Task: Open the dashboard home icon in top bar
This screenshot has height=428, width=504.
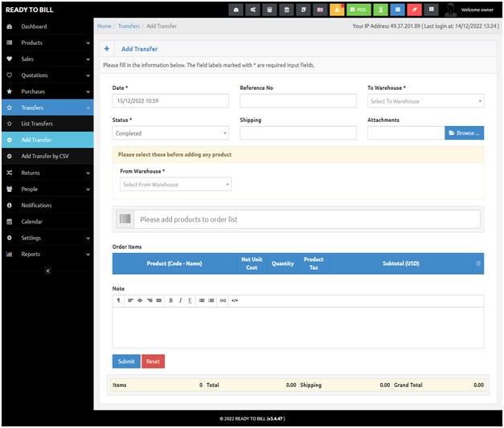Action: (x=236, y=10)
